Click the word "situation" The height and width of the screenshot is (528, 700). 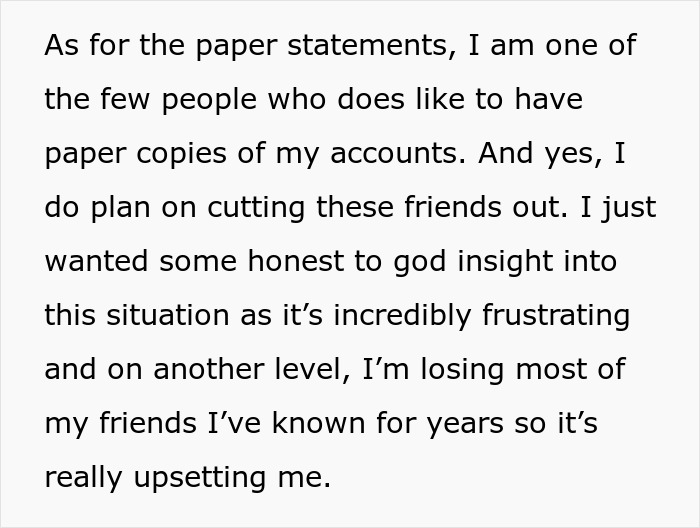coord(168,315)
